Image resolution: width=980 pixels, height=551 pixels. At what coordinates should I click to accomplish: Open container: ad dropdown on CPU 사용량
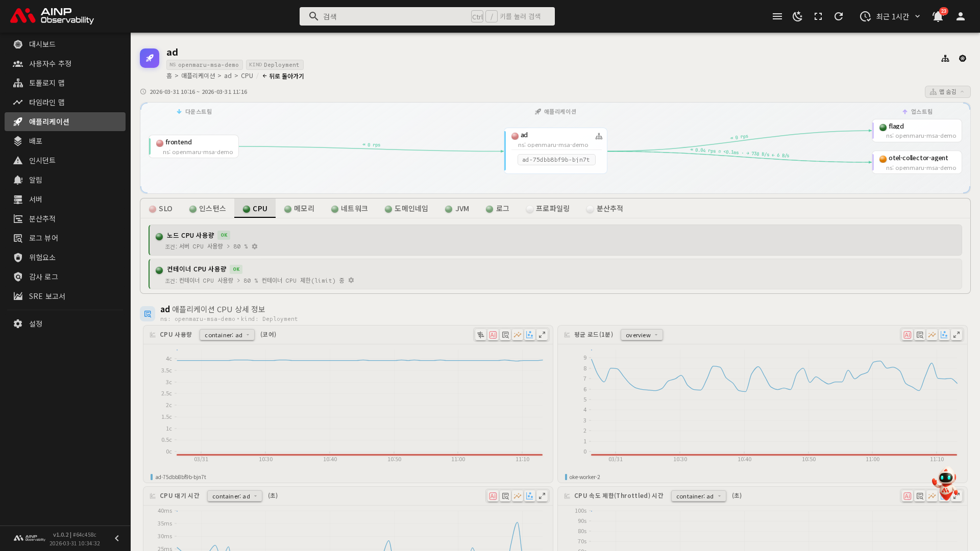coord(227,335)
